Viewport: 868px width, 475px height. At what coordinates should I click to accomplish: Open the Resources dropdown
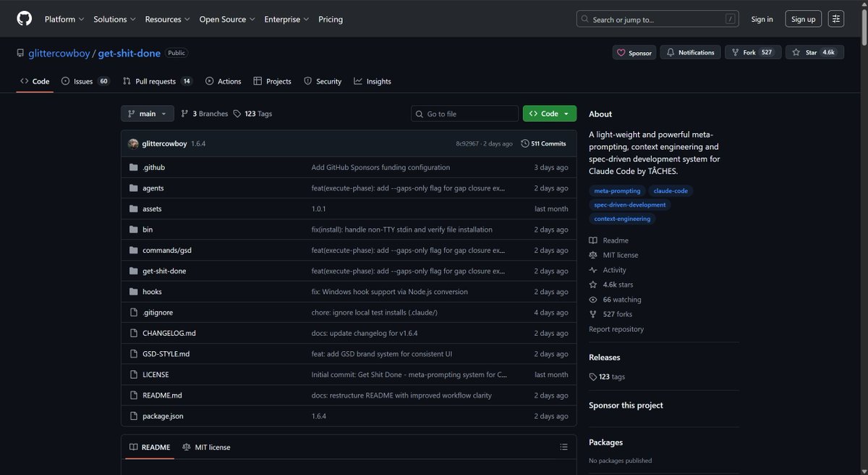coord(167,20)
